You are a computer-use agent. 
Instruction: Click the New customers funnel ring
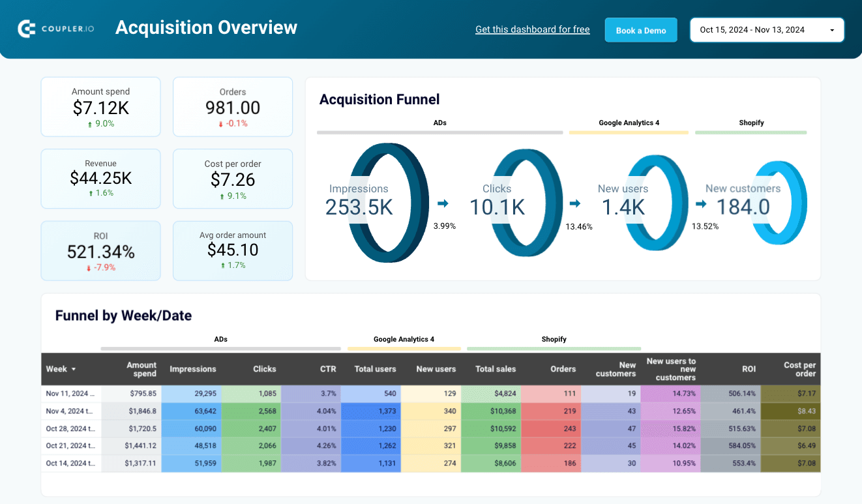click(x=780, y=203)
